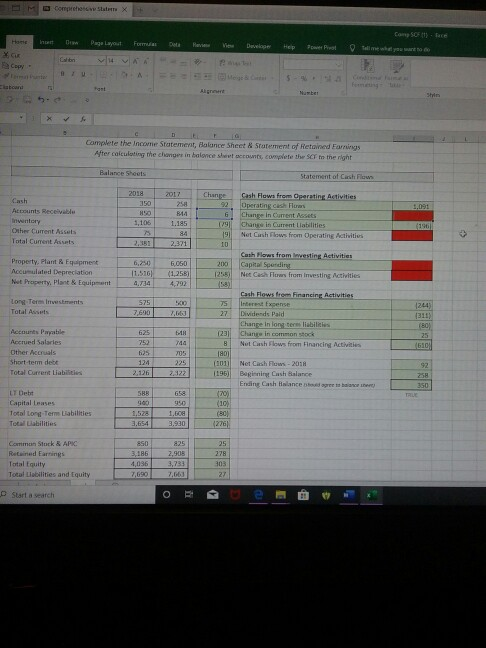Viewport: 486px width, 648px height.
Task: Toggle Wrap Text
Action: 234,63
